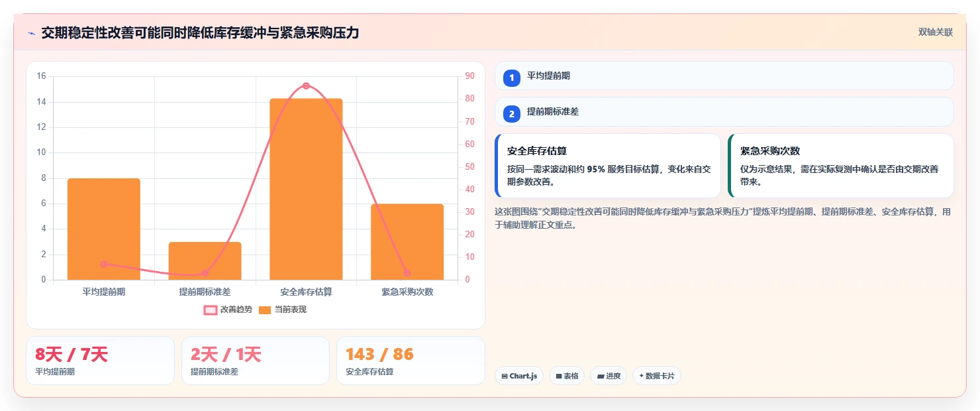
Task: Click the orange bar for 提前期标准差
Action: click(205, 261)
